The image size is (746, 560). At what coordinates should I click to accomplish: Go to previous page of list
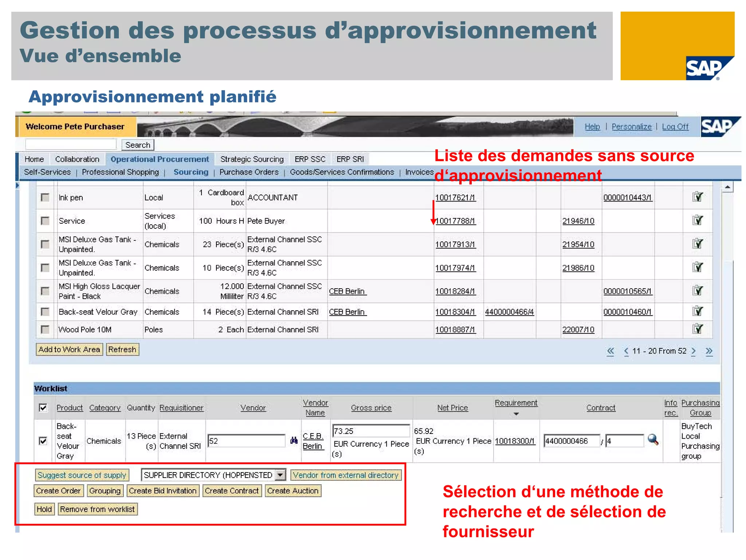626,351
